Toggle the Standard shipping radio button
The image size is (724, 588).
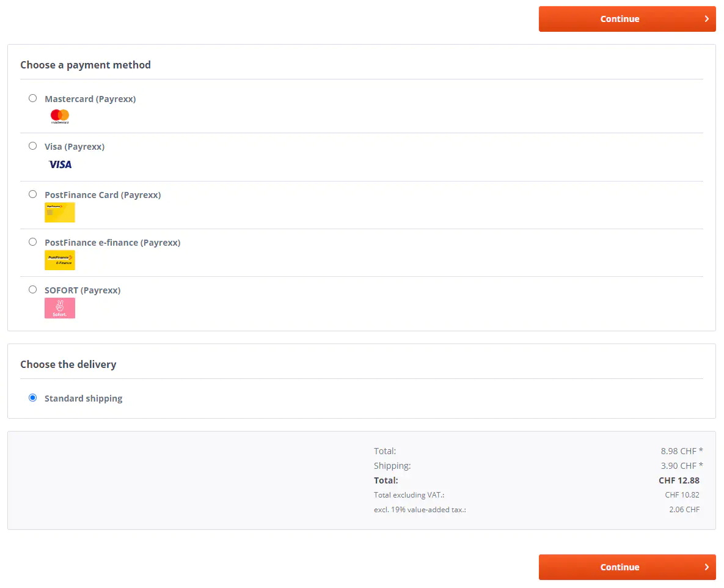point(33,398)
